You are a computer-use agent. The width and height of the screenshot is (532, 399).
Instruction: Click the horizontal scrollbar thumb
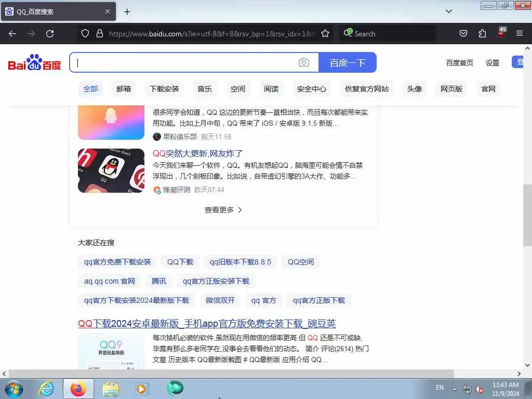point(231,374)
